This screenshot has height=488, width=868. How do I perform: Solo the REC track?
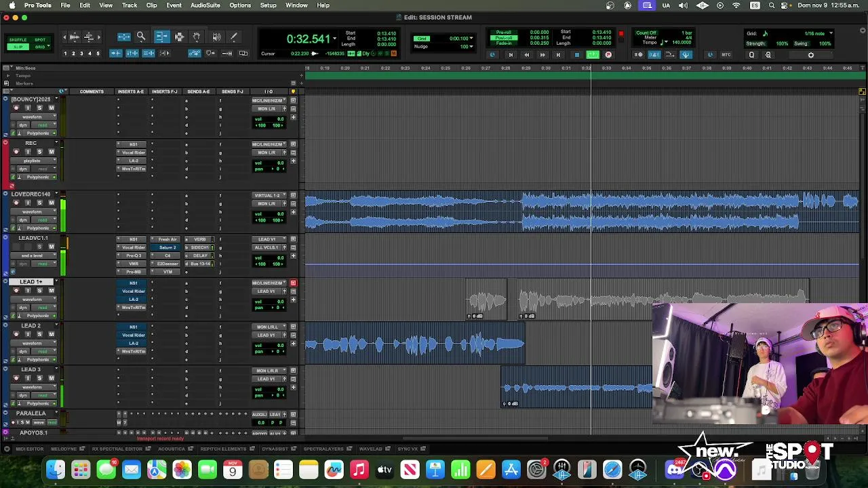(39, 152)
